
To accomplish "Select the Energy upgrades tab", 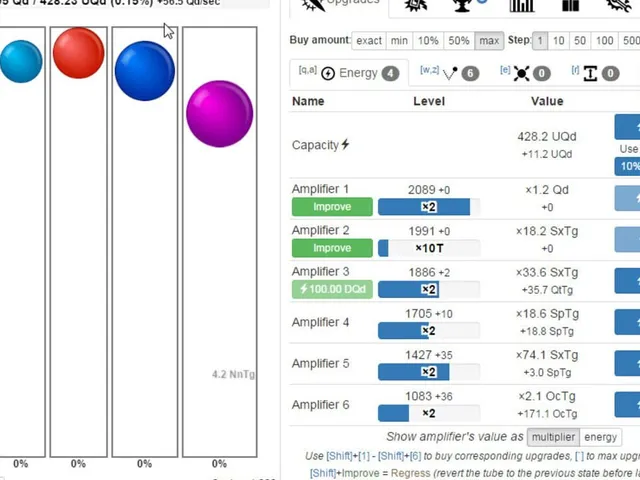I will click(x=349, y=73).
